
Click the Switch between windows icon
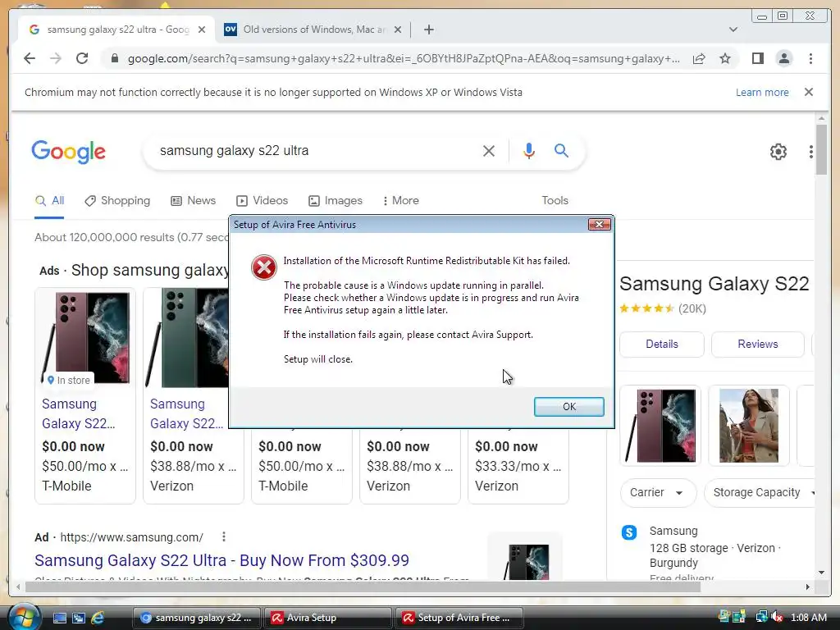[x=79, y=618]
